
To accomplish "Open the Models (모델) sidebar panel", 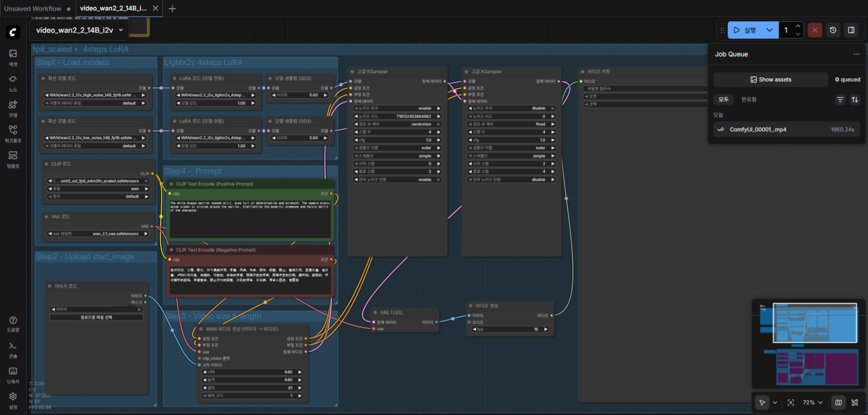I will point(13,108).
